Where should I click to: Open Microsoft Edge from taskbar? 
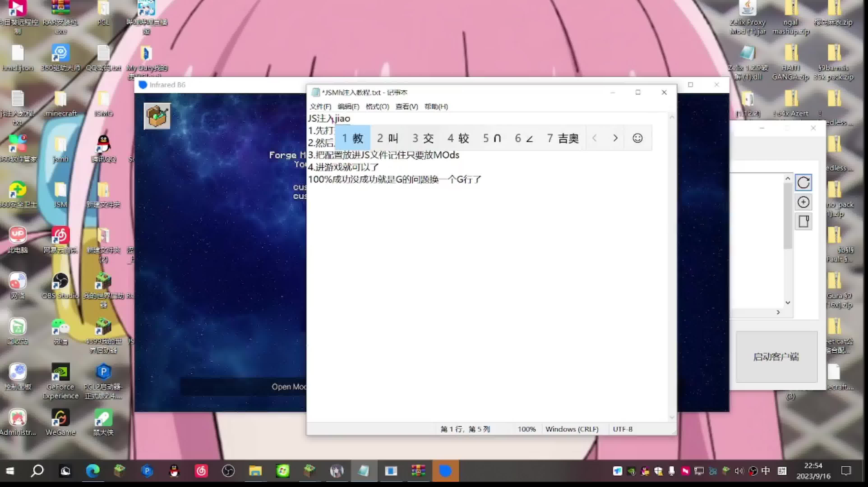(x=92, y=471)
